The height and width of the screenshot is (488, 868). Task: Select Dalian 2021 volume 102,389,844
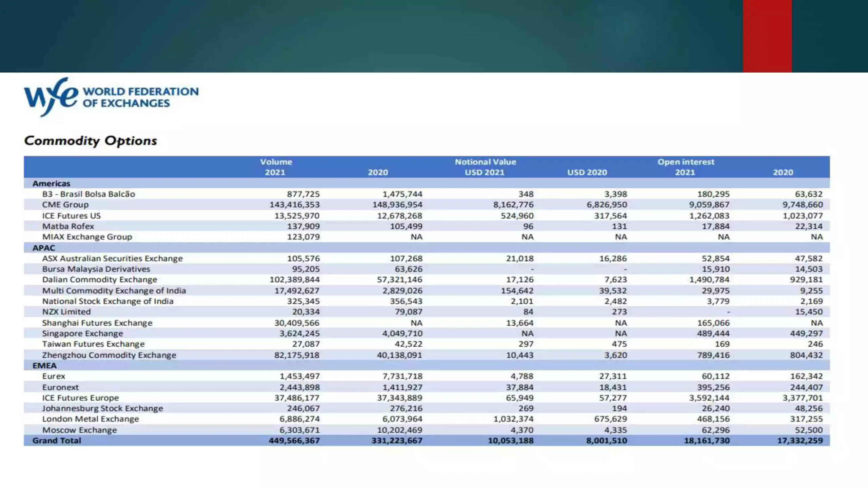[x=294, y=280]
